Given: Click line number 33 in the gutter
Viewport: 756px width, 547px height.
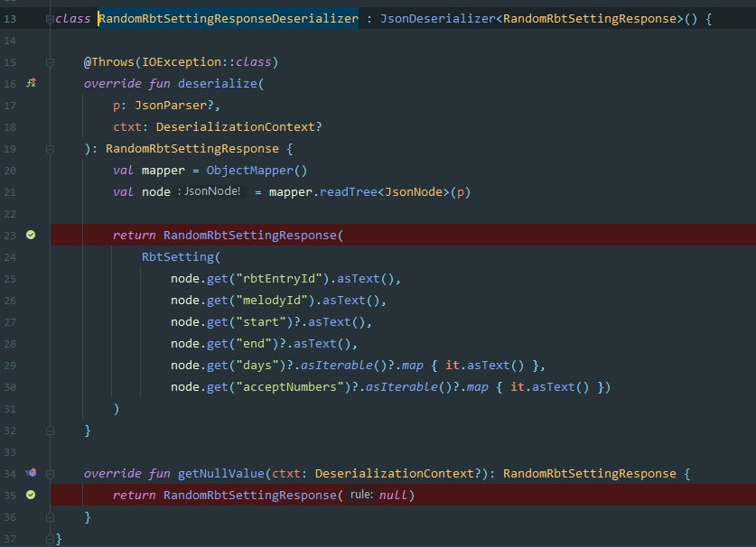Looking at the screenshot, I should (x=10, y=452).
